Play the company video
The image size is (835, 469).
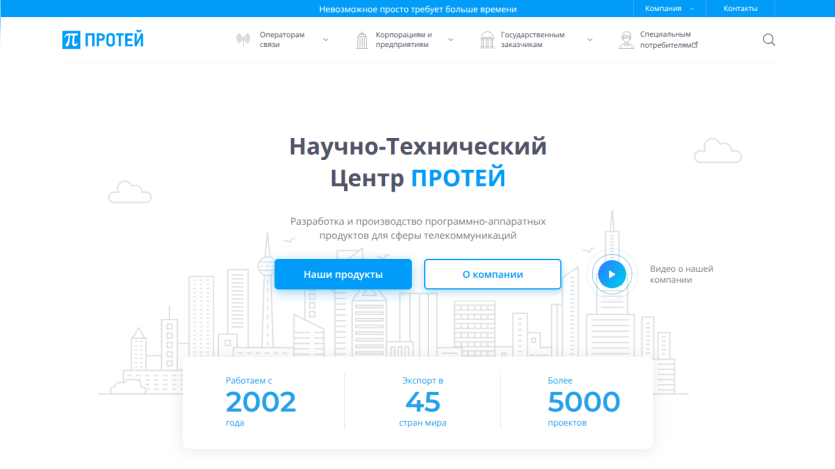pos(611,274)
